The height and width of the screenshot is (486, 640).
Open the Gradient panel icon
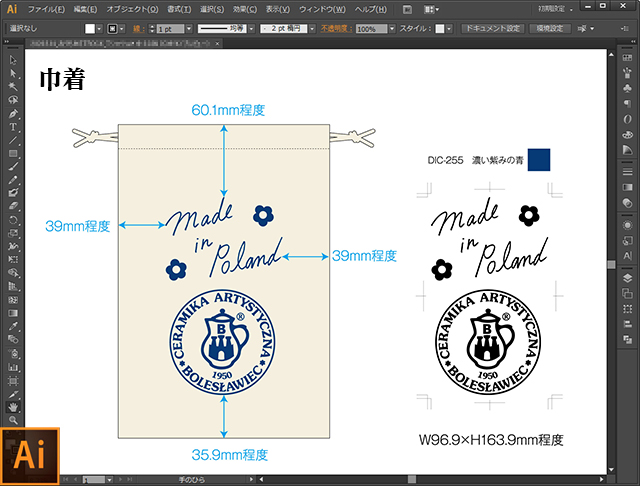(x=627, y=187)
